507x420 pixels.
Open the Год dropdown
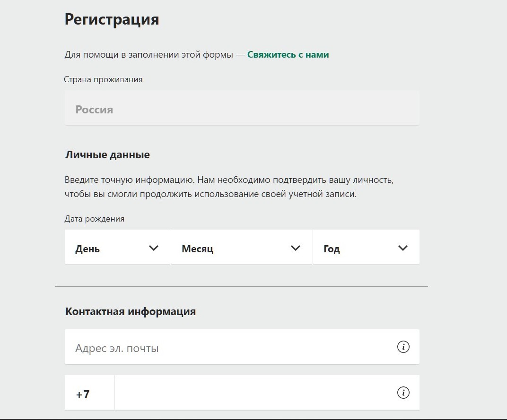(366, 247)
